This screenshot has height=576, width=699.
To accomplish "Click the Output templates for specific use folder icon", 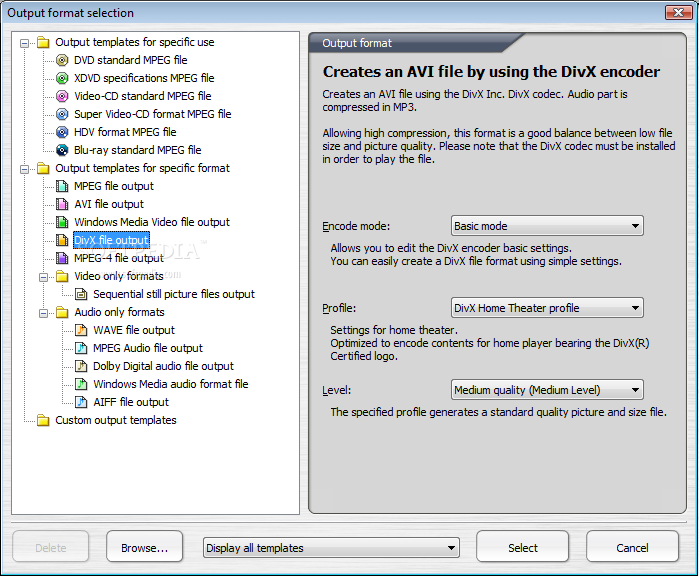I will (x=43, y=42).
